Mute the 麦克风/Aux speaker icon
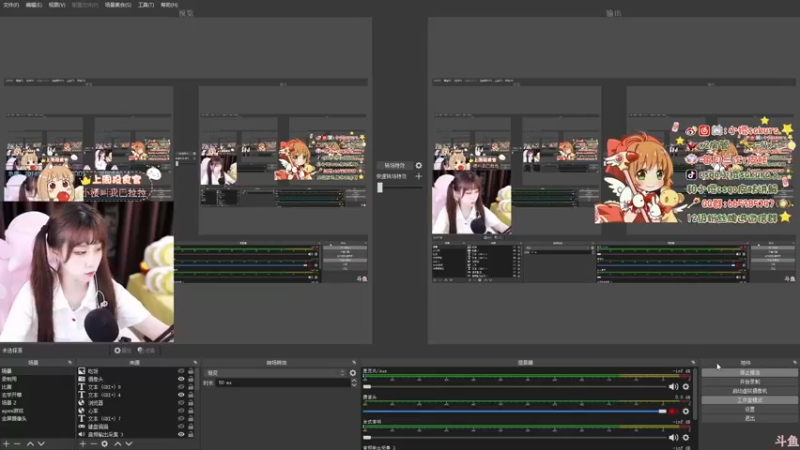 [x=673, y=387]
